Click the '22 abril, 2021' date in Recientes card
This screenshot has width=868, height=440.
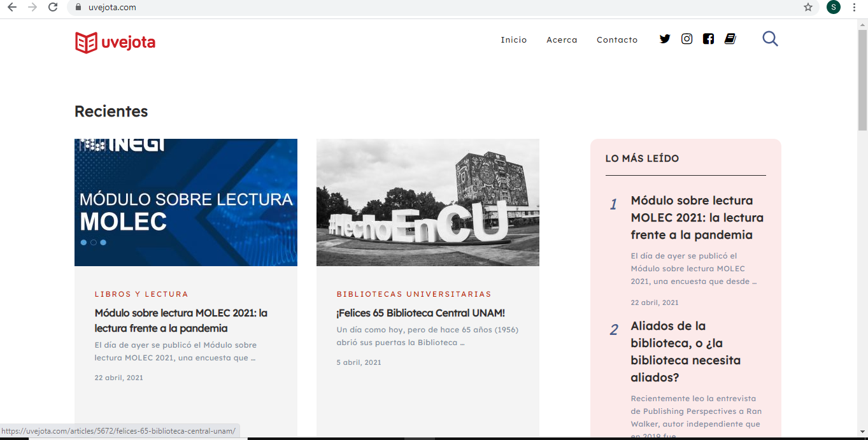point(118,378)
